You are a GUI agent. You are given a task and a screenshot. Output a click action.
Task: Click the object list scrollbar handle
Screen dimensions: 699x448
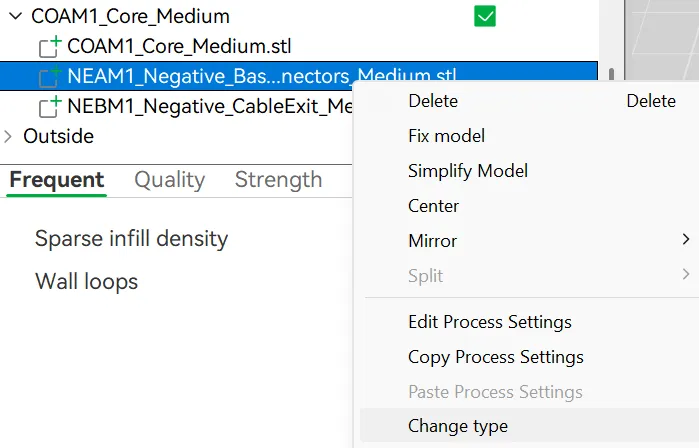coord(611,74)
